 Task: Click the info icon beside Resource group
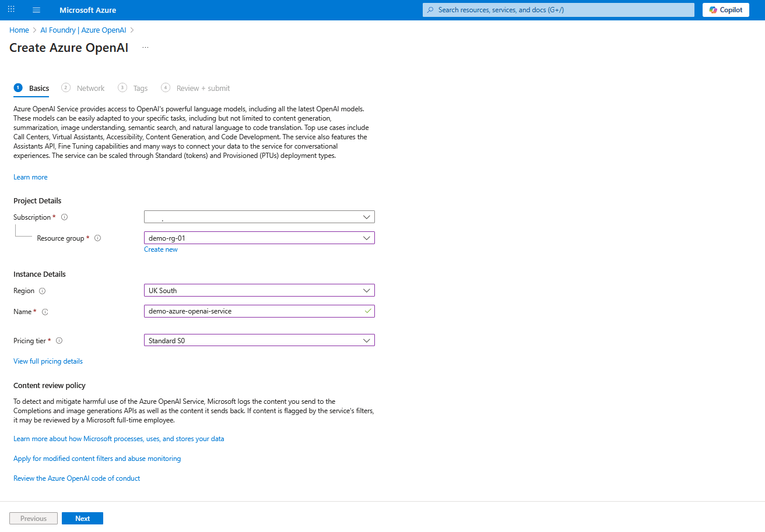point(97,238)
